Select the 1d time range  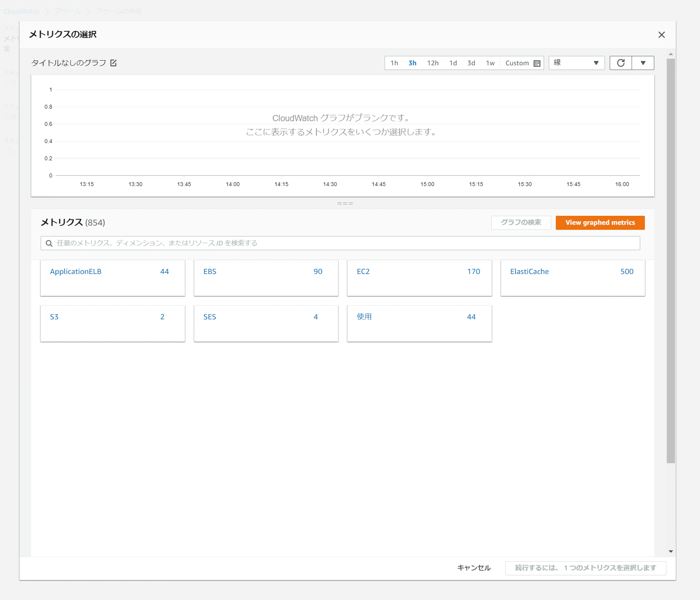pyautogui.click(x=453, y=63)
